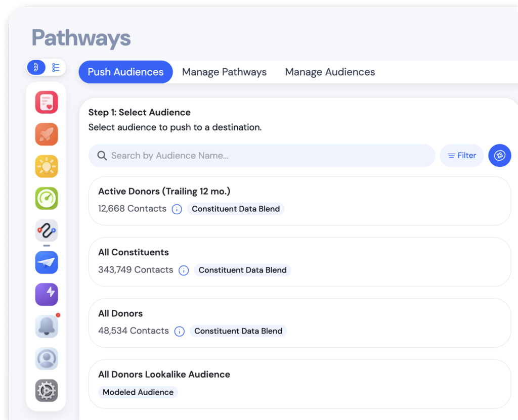Open the gear settings icon
Viewport: 518px width, 420px height.
pyautogui.click(x=47, y=390)
